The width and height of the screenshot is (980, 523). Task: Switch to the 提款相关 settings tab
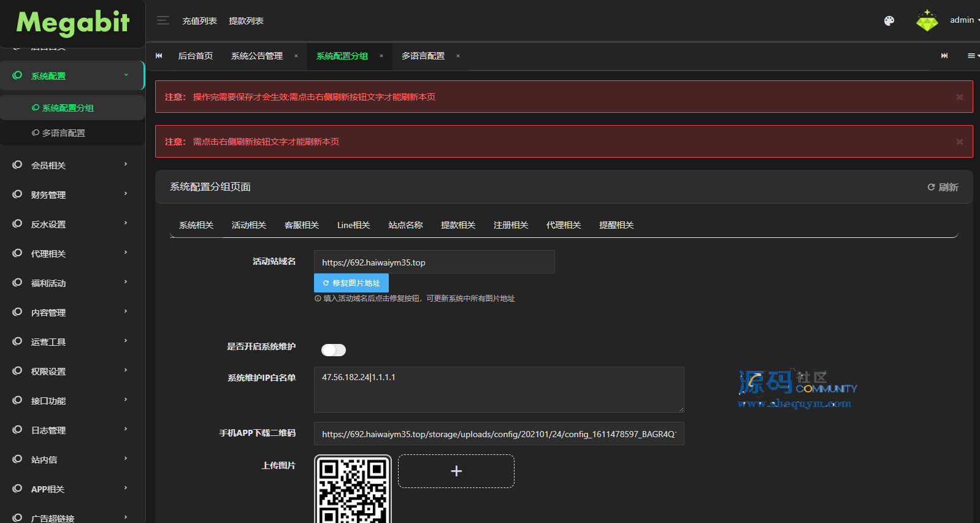point(458,225)
